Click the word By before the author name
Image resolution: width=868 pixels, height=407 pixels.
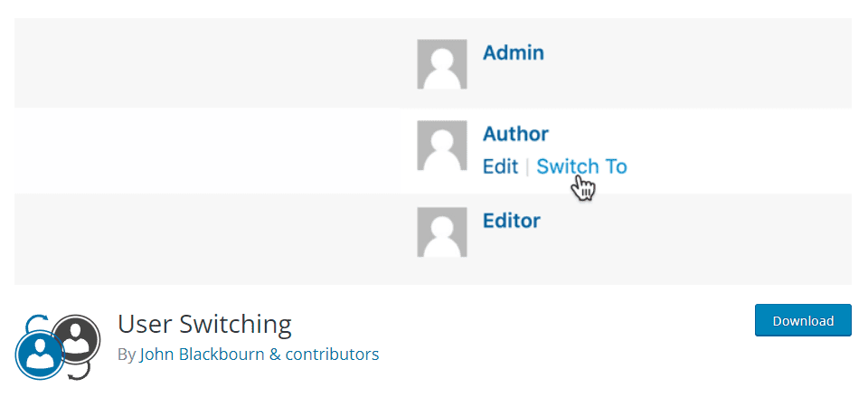pos(127,354)
